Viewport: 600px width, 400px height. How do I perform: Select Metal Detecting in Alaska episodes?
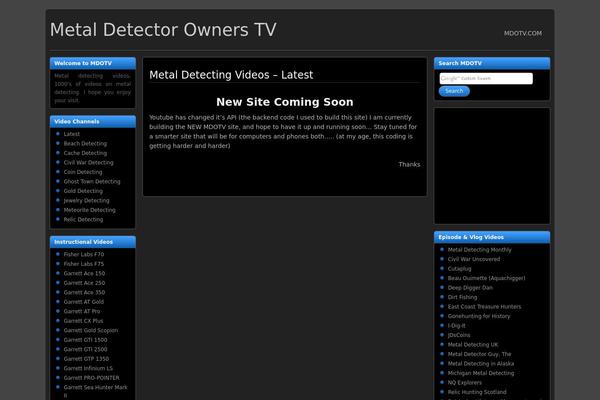[x=481, y=364]
